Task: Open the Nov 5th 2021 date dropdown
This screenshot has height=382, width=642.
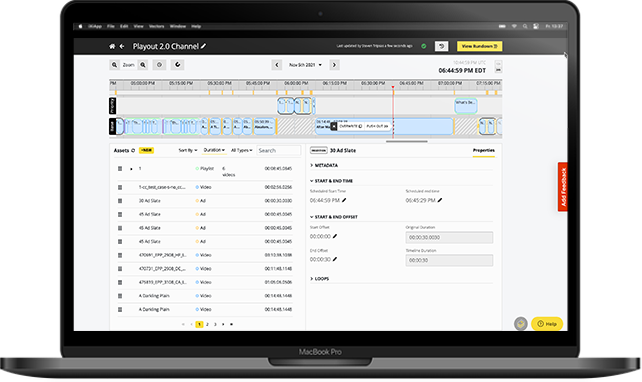Action: [x=305, y=65]
